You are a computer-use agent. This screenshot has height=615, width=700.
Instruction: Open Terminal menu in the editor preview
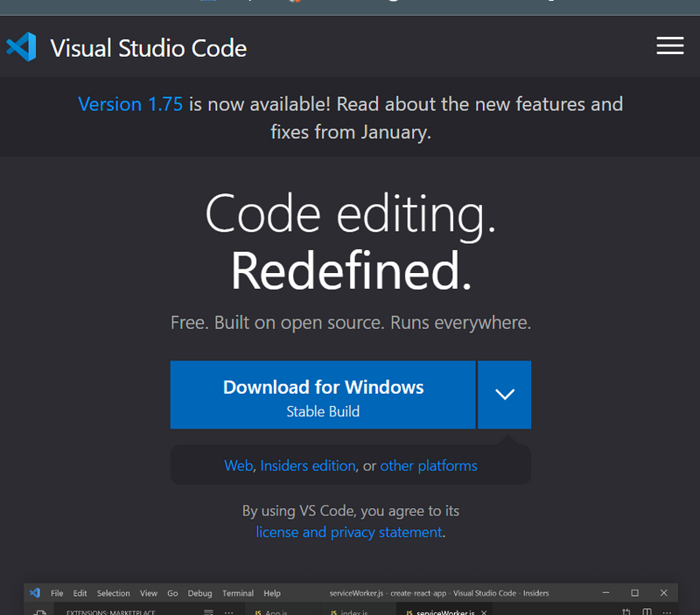(237, 593)
